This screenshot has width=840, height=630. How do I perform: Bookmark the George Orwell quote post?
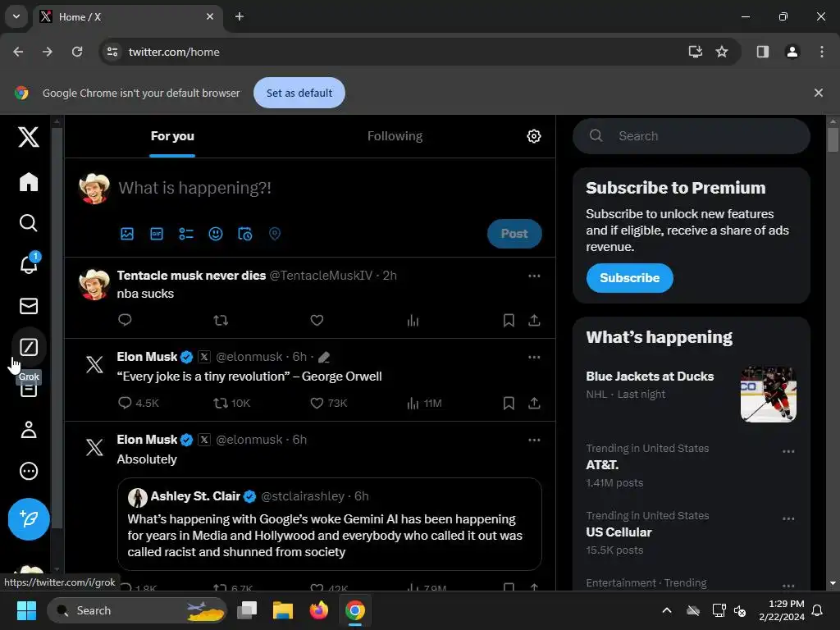[509, 403]
